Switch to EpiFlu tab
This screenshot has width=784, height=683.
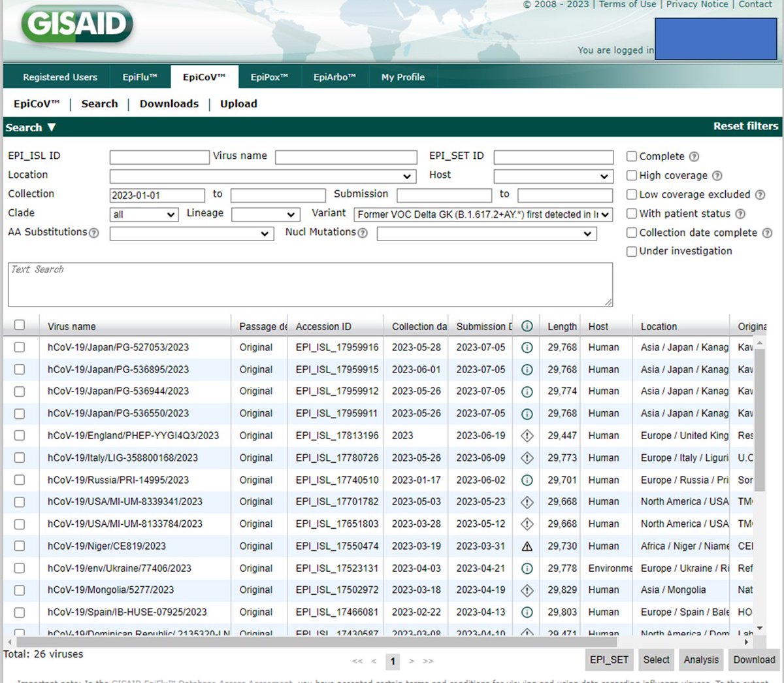point(140,77)
